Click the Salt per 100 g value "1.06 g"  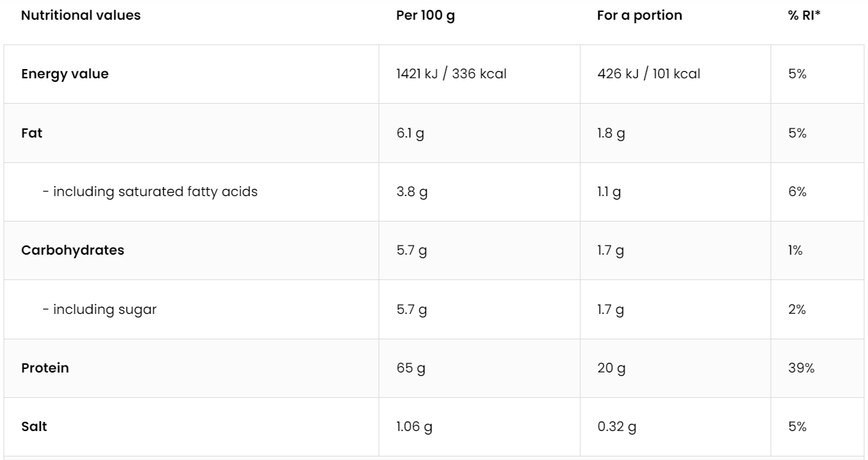(x=415, y=427)
